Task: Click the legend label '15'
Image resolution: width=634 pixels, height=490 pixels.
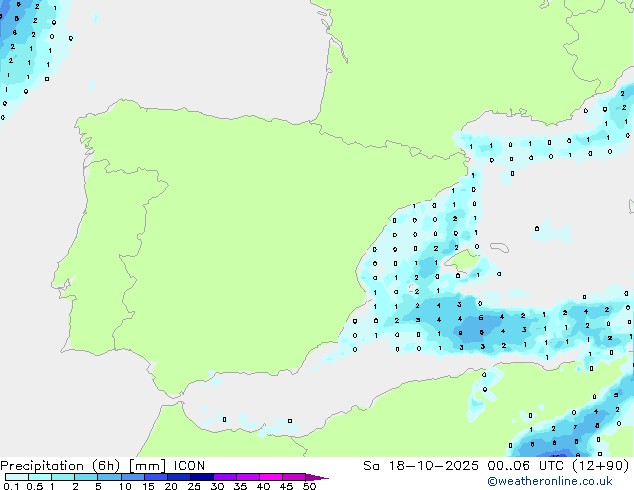Action: coord(148,486)
